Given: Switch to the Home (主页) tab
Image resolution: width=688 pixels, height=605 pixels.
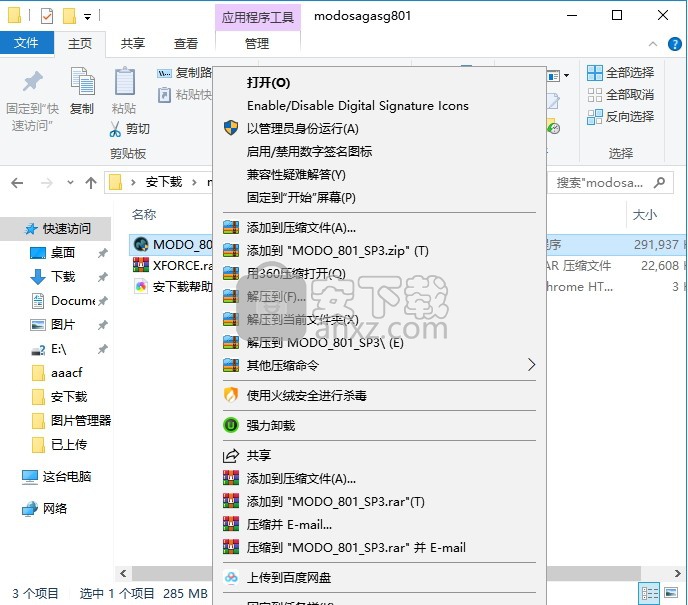Looking at the screenshot, I should [80, 43].
